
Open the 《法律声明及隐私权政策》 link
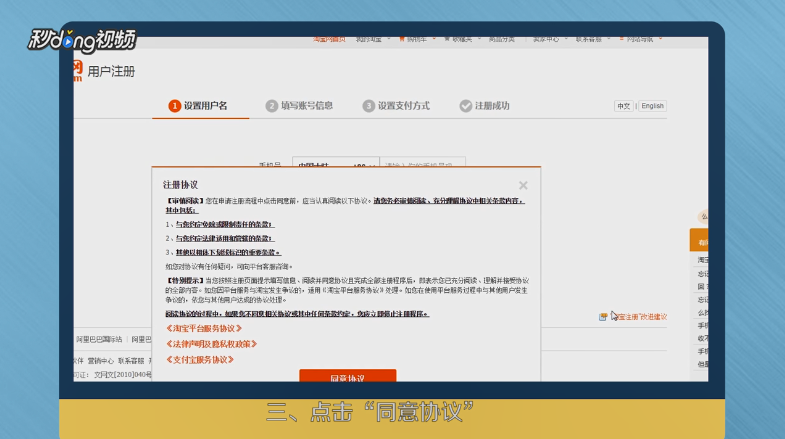pyautogui.click(x=212, y=344)
